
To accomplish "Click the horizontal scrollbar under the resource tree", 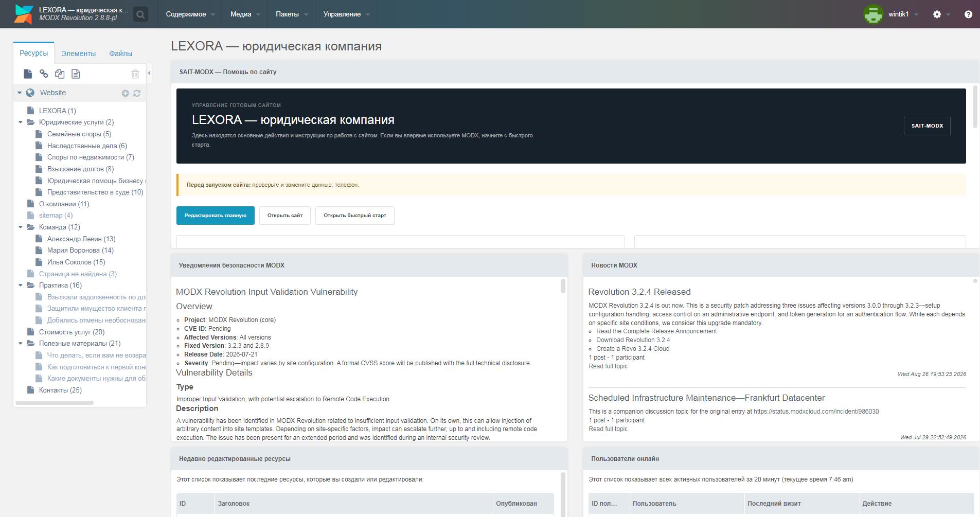I will [x=55, y=403].
